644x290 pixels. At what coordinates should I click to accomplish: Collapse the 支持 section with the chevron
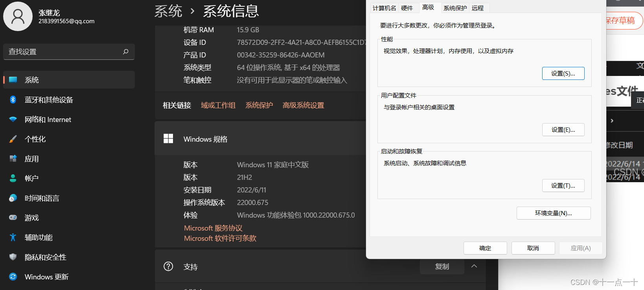tap(474, 266)
